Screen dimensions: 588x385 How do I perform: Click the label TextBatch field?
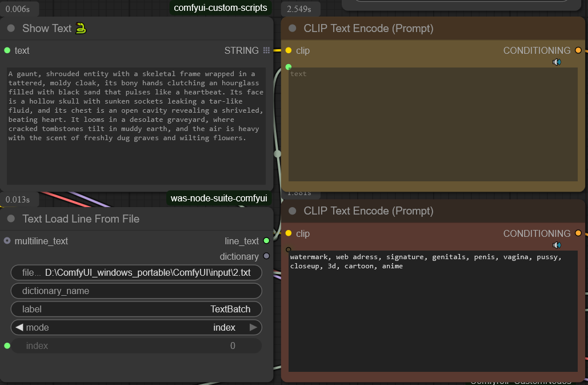point(136,309)
